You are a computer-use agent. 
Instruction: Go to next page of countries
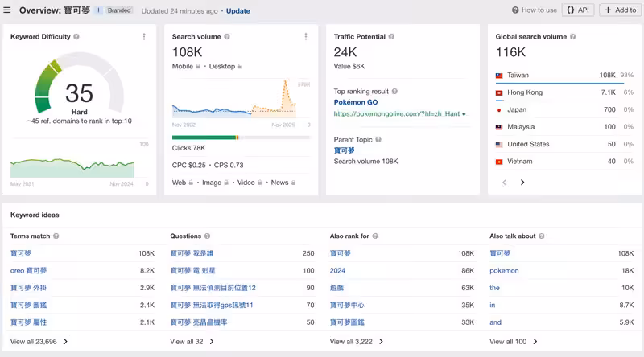[x=522, y=183]
